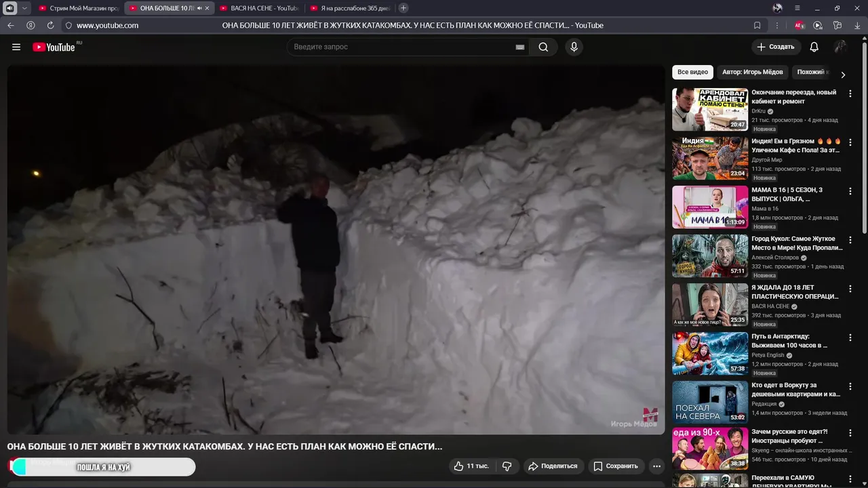Open browser profile avatar in title bar
This screenshot has height=488, width=868.
coord(778,8)
